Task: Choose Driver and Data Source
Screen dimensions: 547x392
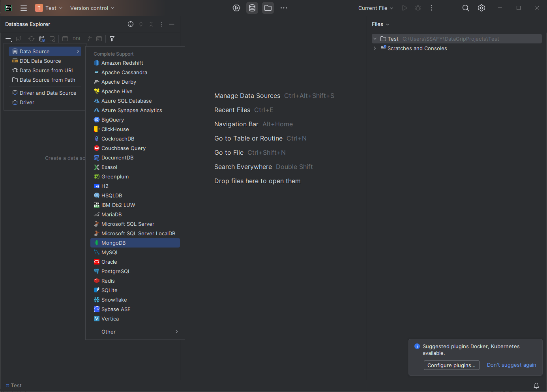Action: pos(45,93)
